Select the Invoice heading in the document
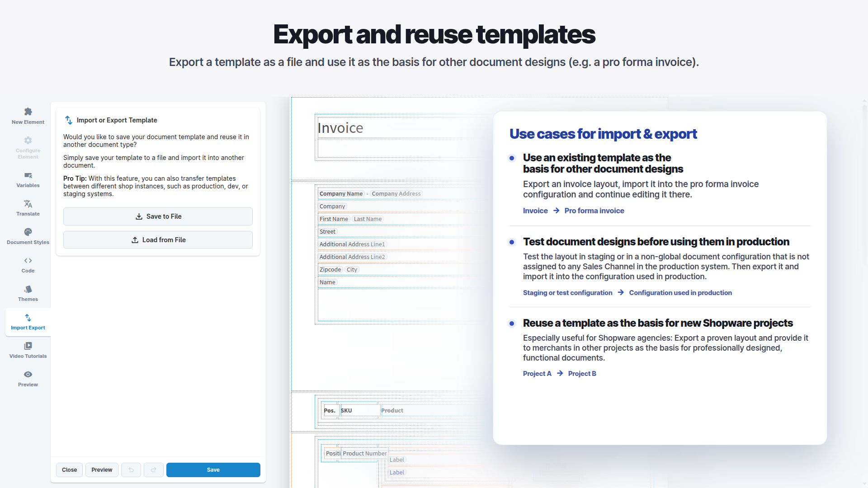 (340, 128)
